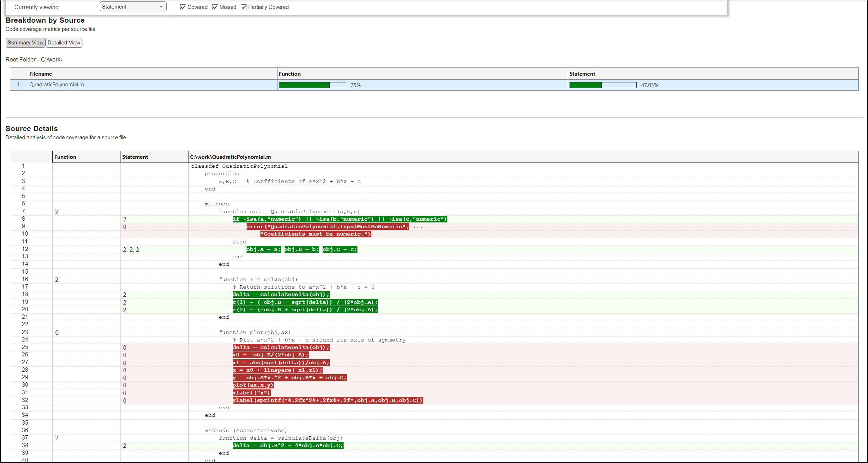
Task: Click the covered delta calculation on line 38
Action: 288,445
